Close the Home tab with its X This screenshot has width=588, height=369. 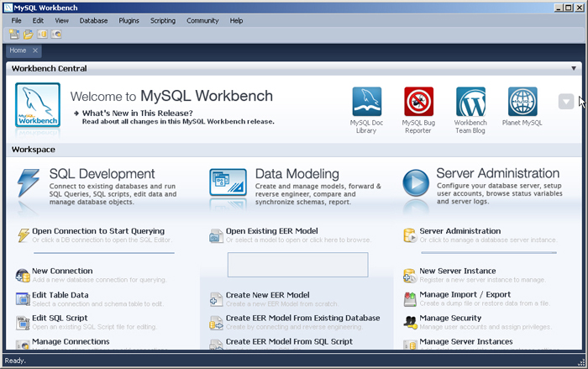pyautogui.click(x=35, y=50)
